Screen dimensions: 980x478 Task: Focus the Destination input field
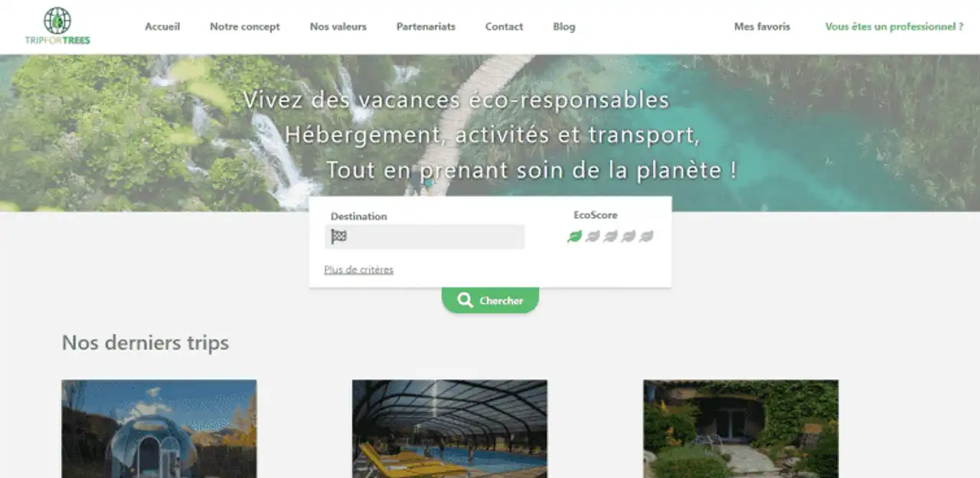(425, 237)
